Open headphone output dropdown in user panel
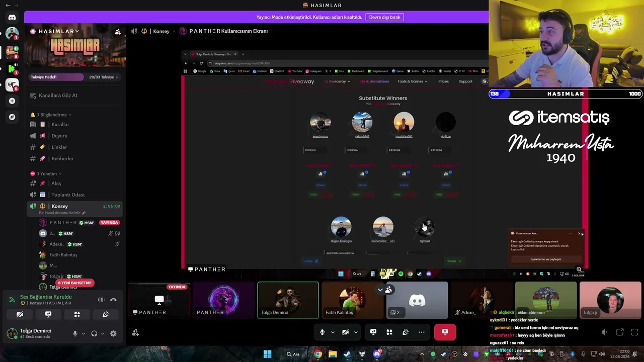Viewport: 644px width, 362px height. click(x=103, y=333)
